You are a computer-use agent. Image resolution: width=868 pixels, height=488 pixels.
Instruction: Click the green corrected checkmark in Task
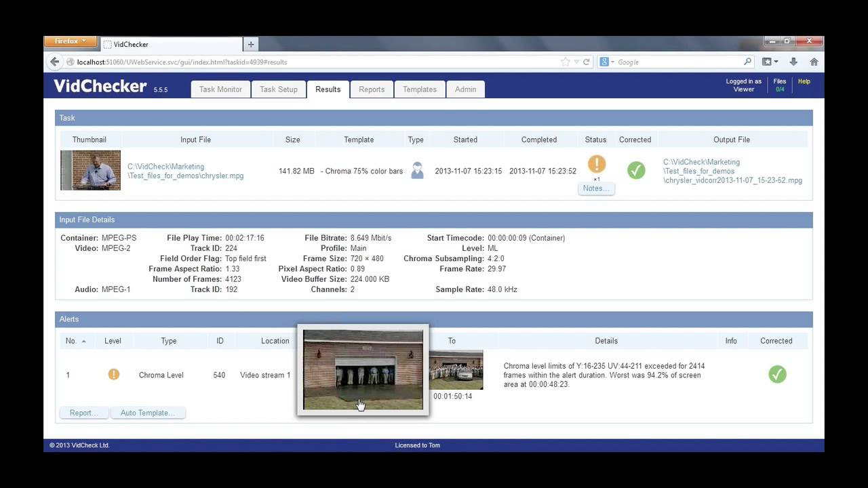[636, 170]
